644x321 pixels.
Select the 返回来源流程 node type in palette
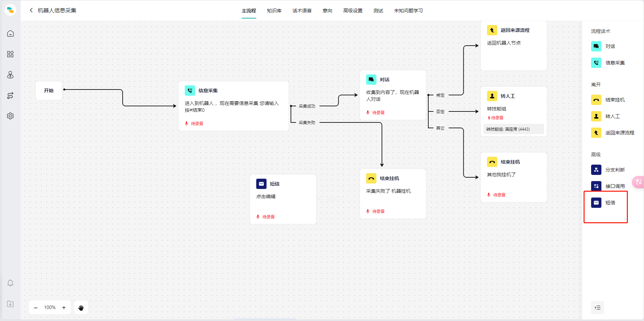click(x=613, y=133)
